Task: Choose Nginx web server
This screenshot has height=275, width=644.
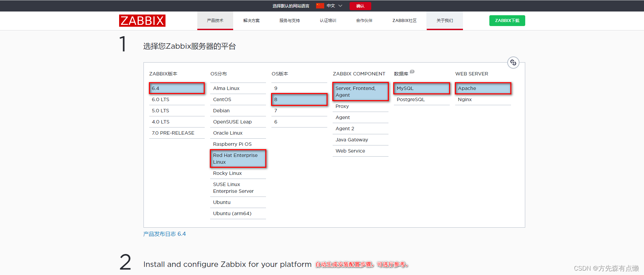Action: coord(483,99)
